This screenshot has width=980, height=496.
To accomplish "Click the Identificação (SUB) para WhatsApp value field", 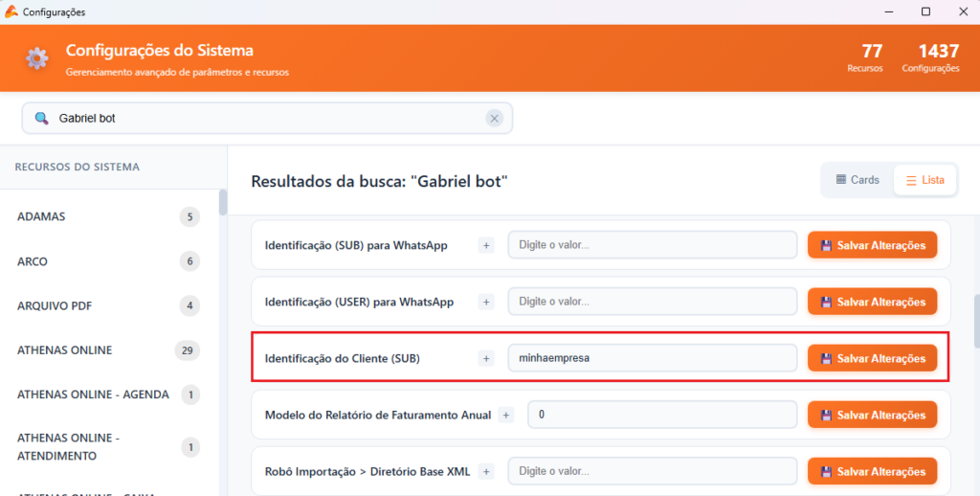I will pos(652,245).
